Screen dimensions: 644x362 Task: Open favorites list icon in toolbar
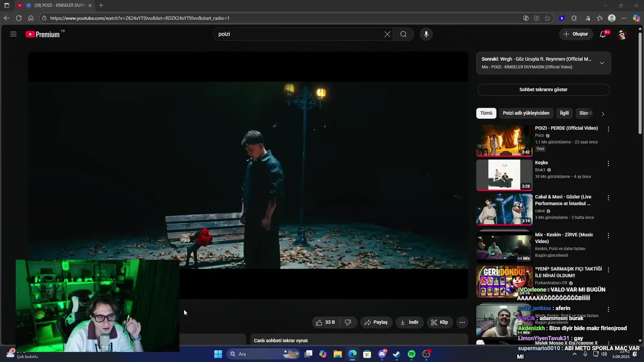600,18
